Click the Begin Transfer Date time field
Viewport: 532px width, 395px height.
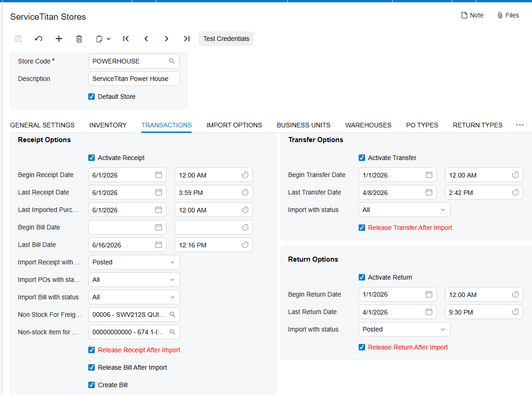tap(484, 175)
